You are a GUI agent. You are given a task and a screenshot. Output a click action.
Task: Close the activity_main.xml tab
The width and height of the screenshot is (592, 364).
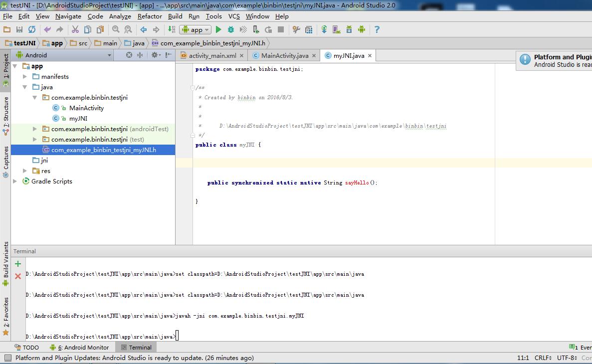[x=241, y=55]
